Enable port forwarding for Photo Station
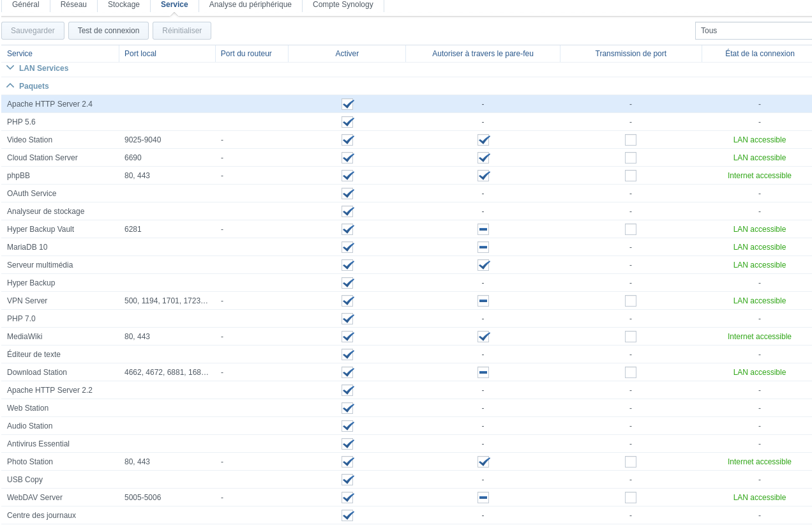 tap(631, 462)
